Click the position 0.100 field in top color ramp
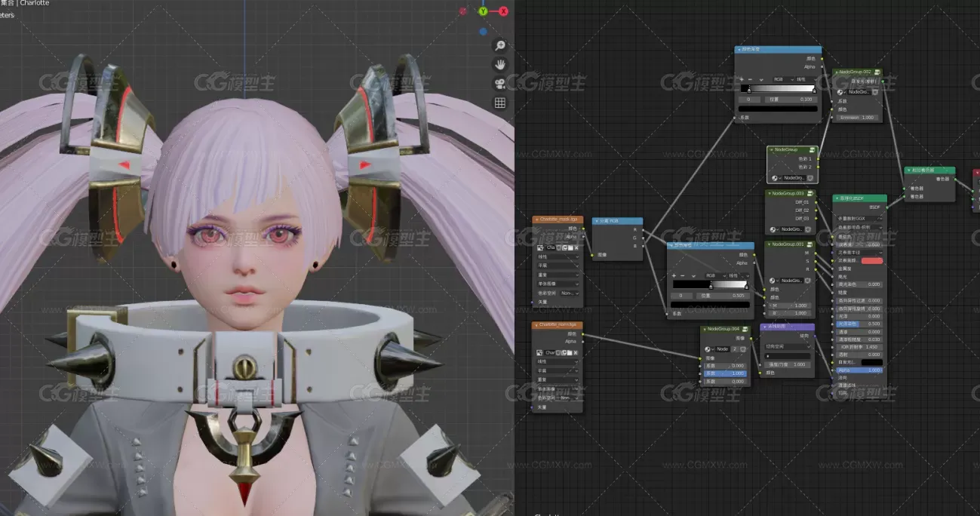 click(790, 100)
